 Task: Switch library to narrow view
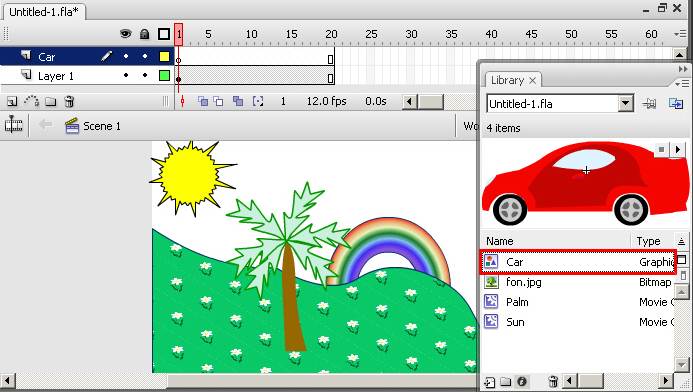coord(683,276)
